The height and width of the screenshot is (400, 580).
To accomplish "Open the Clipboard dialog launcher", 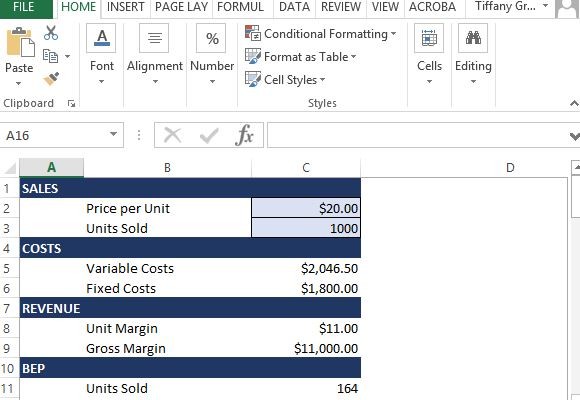I will [x=71, y=104].
